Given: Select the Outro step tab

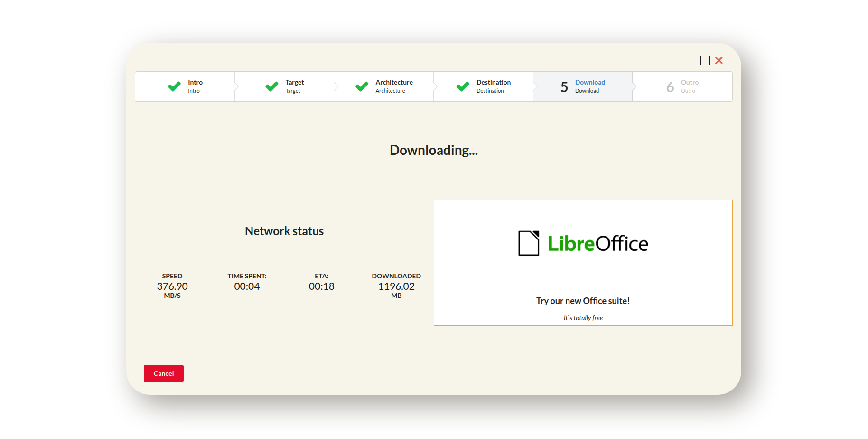Looking at the screenshot, I should (682, 86).
